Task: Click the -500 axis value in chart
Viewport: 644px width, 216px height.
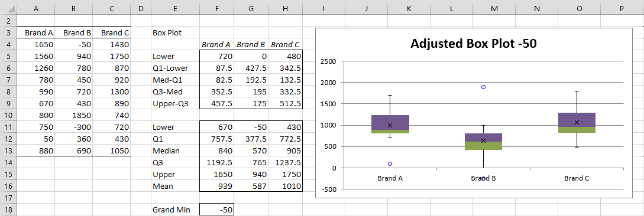Action: coord(329,189)
